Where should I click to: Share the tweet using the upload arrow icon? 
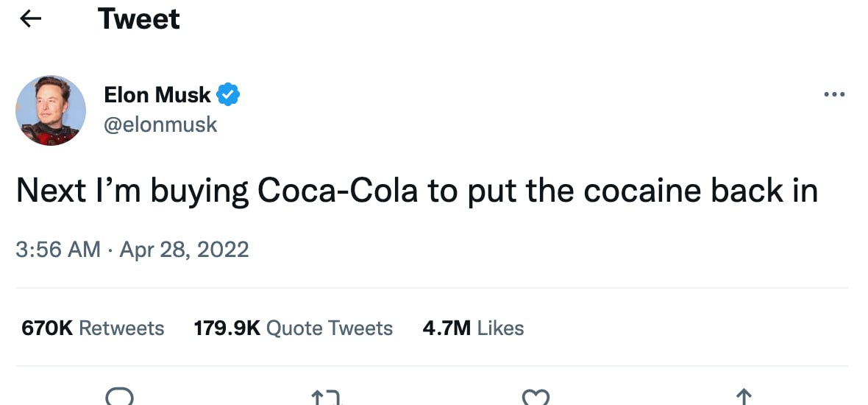click(x=744, y=398)
